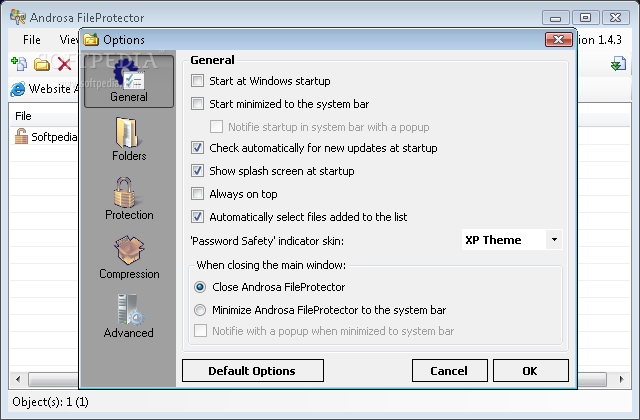Click the Androsa FileProtector title bar icon
The image size is (640, 420).
coord(18,17)
